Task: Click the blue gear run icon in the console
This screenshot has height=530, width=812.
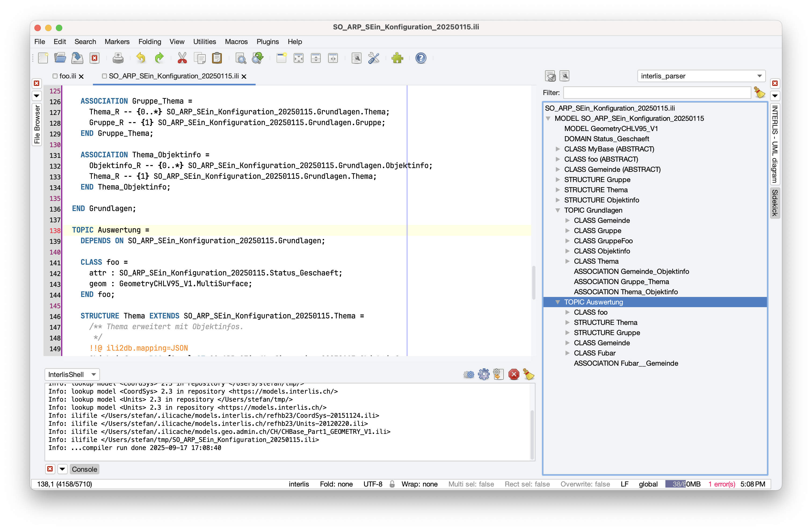Action: coord(484,375)
